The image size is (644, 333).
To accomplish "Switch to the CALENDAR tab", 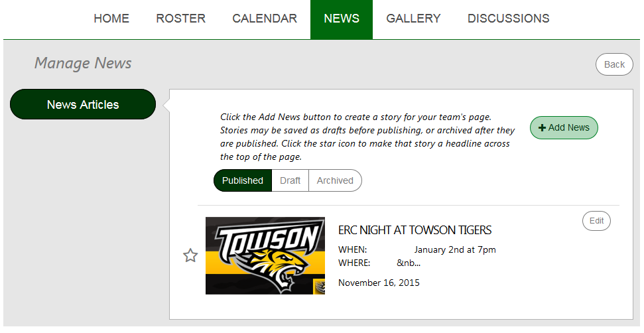I will point(265,19).
